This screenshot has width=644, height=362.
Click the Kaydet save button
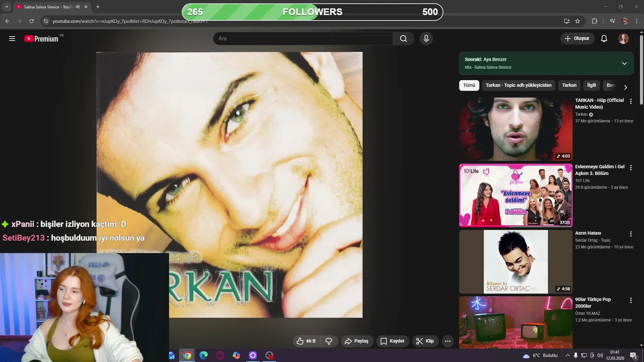(392, 341)
